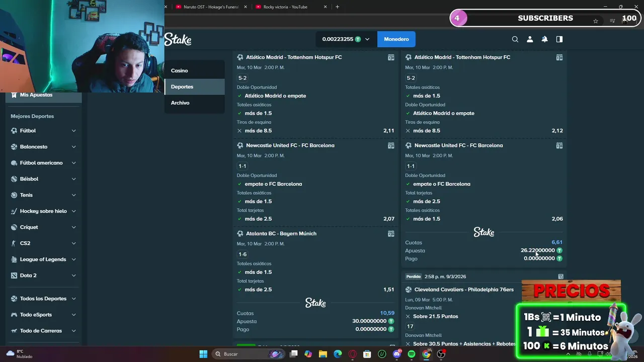
Task: Click the Béisbol icon in sidebar
Action: (x=14, y=179)
